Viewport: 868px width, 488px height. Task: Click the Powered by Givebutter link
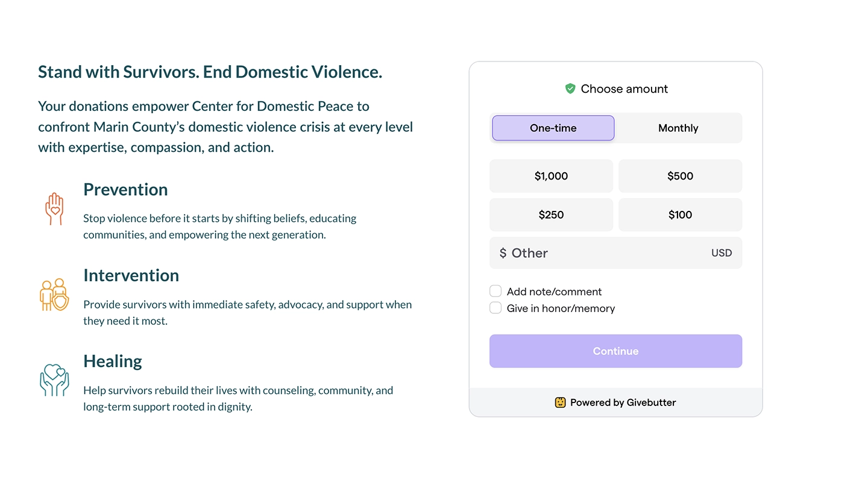coord(615,402)
